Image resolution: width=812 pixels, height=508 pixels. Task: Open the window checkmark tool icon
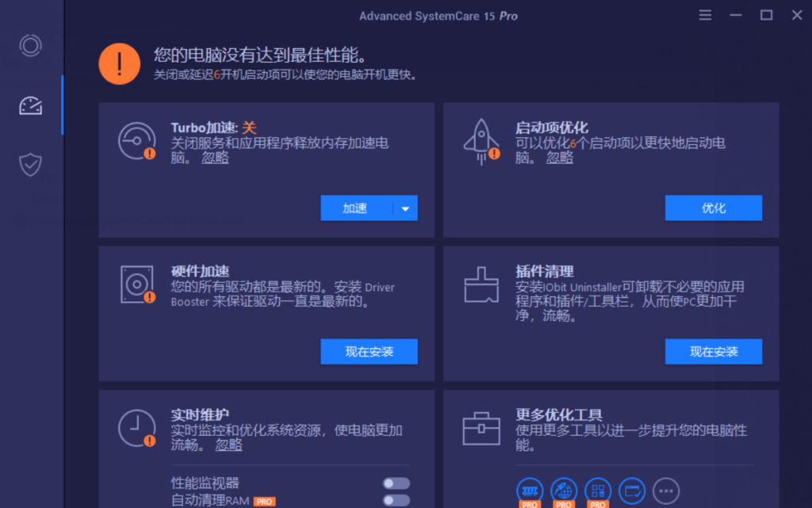click(x=632, y=491)
